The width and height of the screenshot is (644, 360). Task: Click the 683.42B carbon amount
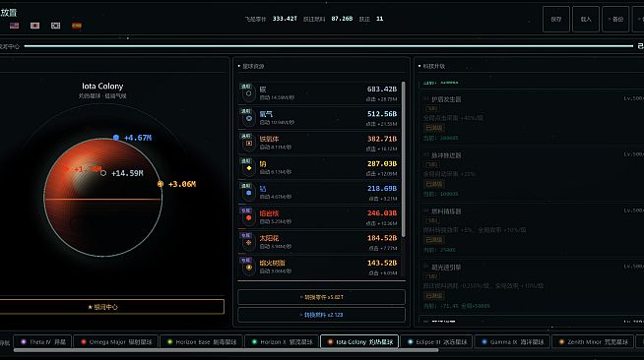tap(382, 89)
